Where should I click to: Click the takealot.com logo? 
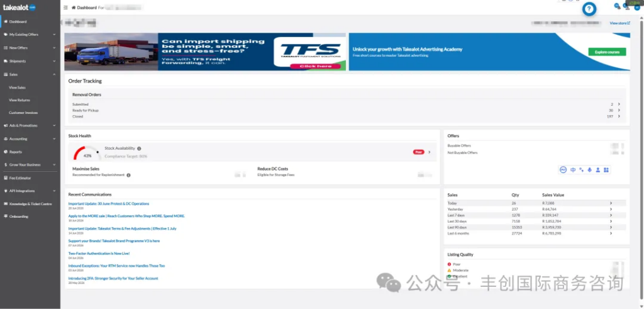pyautogui.click(x=19, y=8)
